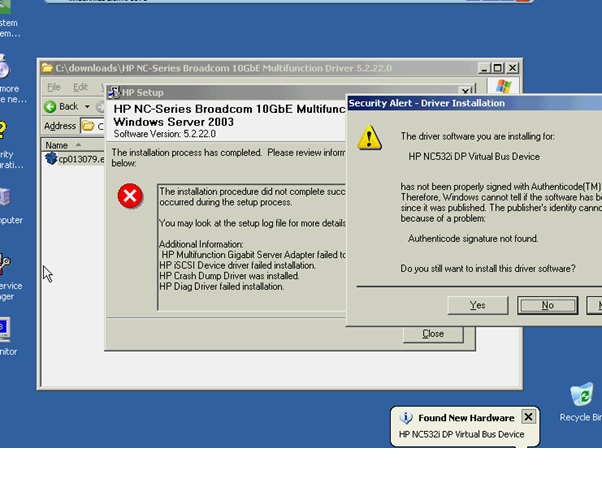Click device name text in Found New Hardware balloon
602x480 pixels.
click(x=461, y=434)
